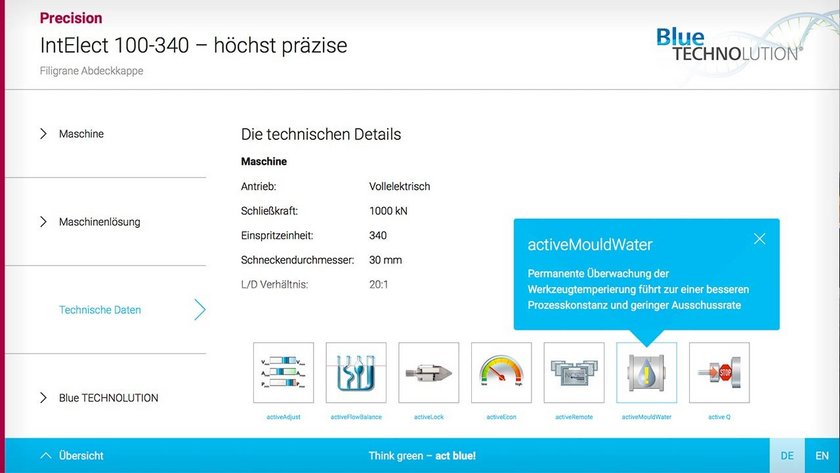Image resolution: width=840 pixels, height=473 pixels.
Task: Click the 'Schließkraft:' label
Action: (269, 211)
